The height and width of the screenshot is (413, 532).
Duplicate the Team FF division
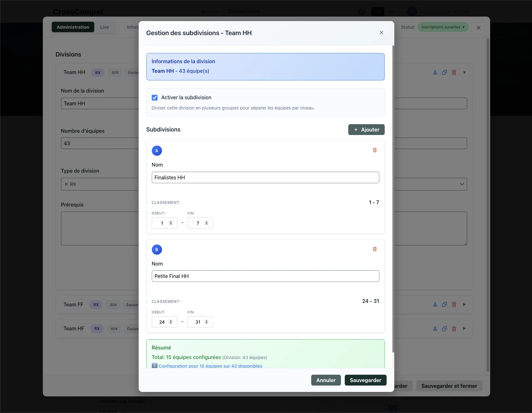[x=444, y=304]
